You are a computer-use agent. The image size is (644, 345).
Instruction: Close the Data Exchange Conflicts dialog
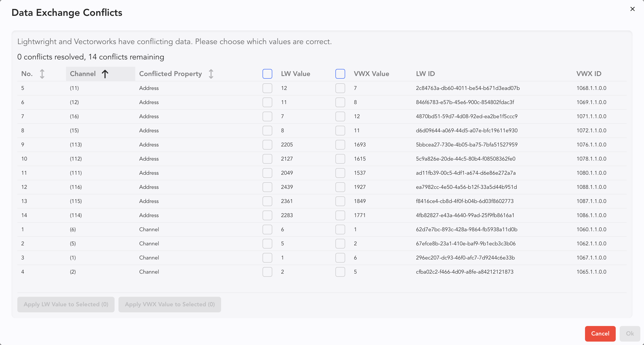[x=632, y=9]
